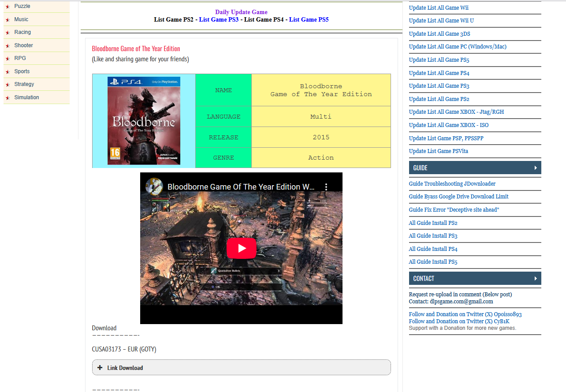The height and width of the screenshot is (392, 566).
Task: Click List Game PS2 text
Action: (174, 19)
